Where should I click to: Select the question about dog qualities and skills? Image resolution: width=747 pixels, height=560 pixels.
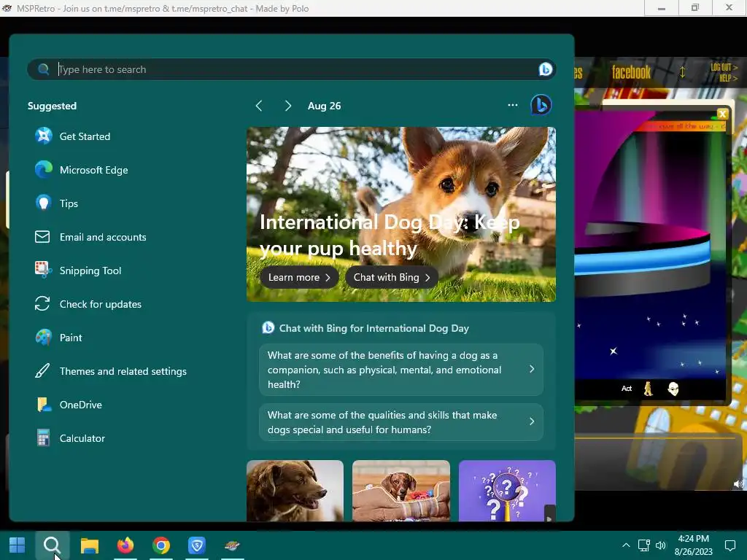click(x=401, y=422)
